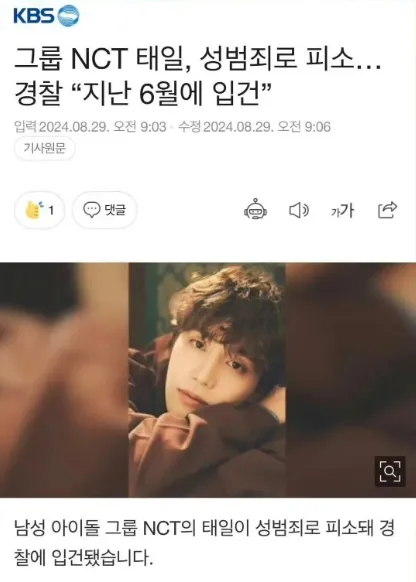The height and width of the screenshot is (582, 416).
Task: Open the 기사원문 original article link
Action: [45, 148]
